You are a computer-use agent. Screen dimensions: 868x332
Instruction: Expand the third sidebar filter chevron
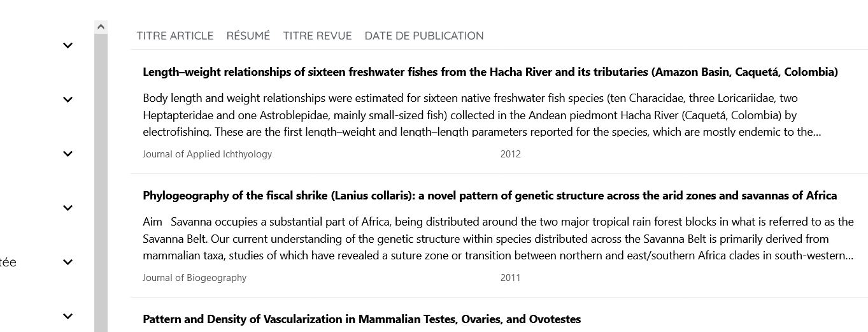68,154
